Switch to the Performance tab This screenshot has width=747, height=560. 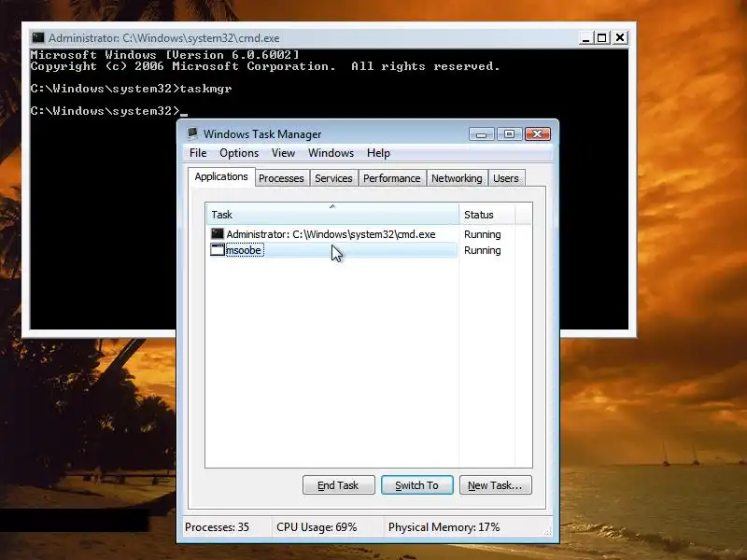pyautogui.click(x=391, y=178)
